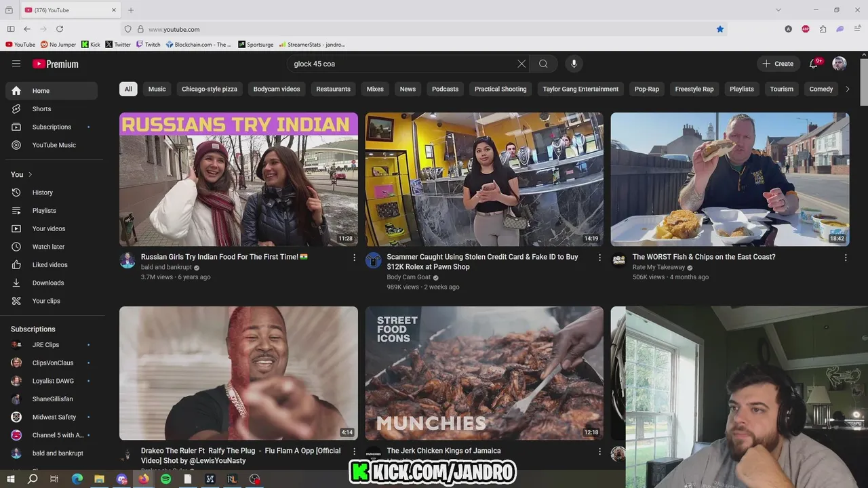
Task: Select the Podcasts filter chip
Action: point(445,89)
